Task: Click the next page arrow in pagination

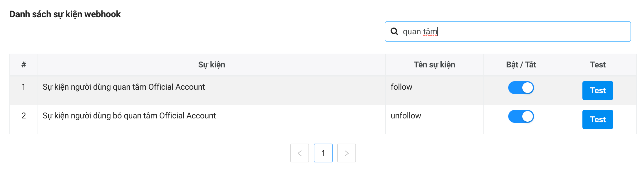Action: pos(346,153)
